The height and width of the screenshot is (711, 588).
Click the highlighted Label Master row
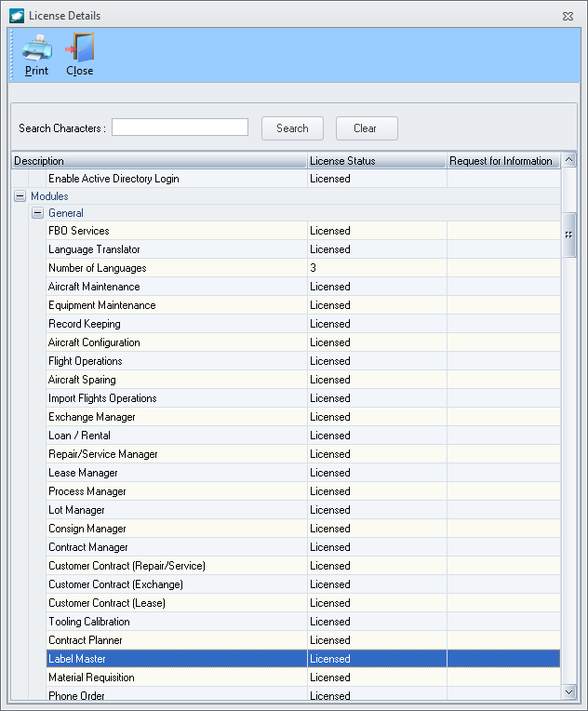303,658
